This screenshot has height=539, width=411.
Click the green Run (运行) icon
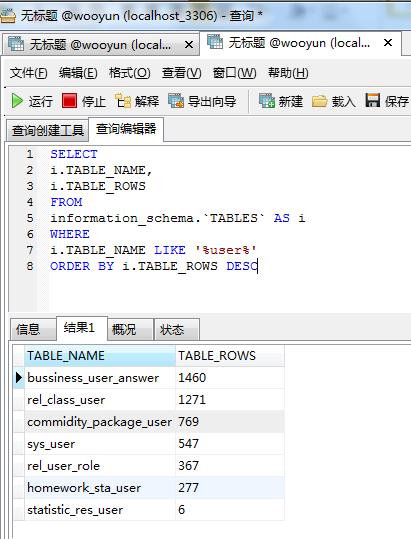click(x=17, y=101)
